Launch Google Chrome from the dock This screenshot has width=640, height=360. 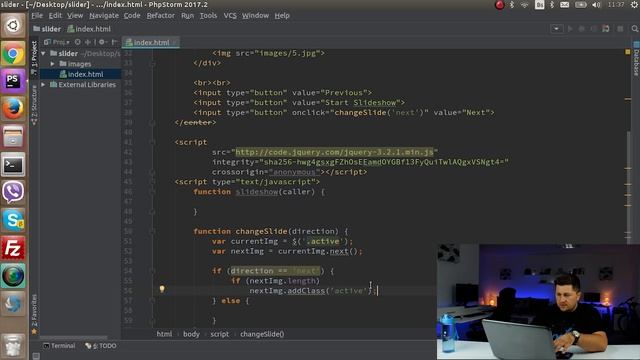coord(13,53)
